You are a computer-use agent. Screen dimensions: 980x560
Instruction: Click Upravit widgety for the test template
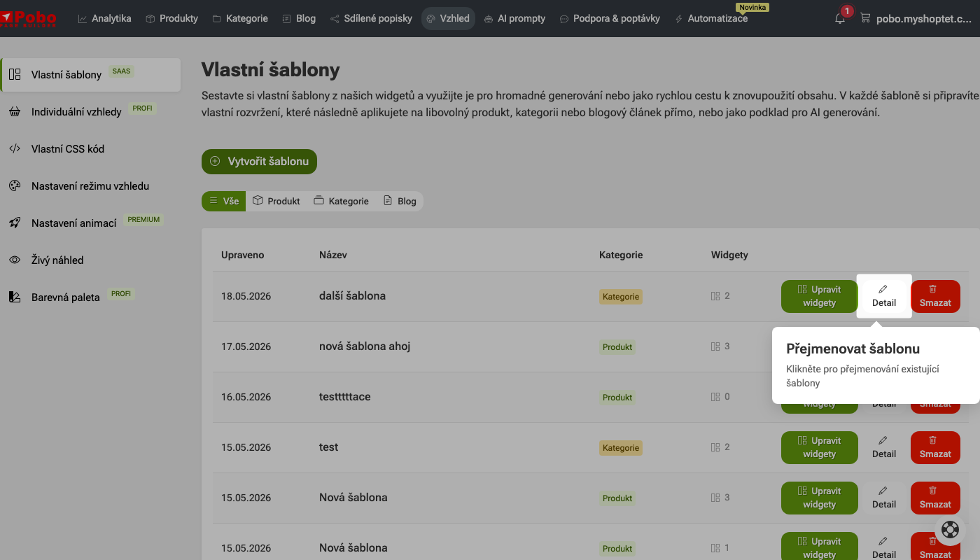tap(819, 447)
